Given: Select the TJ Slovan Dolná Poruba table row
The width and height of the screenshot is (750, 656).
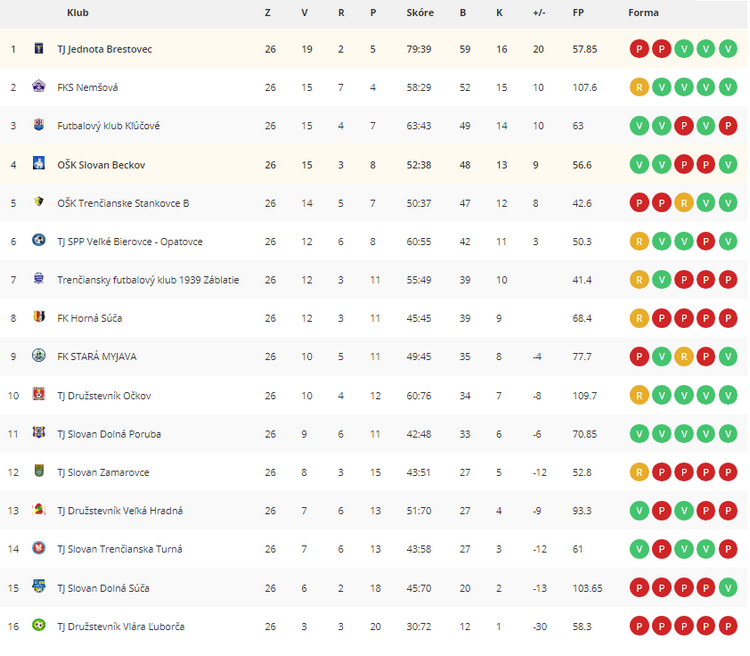Looking at the screenshot, I should click(x=374, y=434).
